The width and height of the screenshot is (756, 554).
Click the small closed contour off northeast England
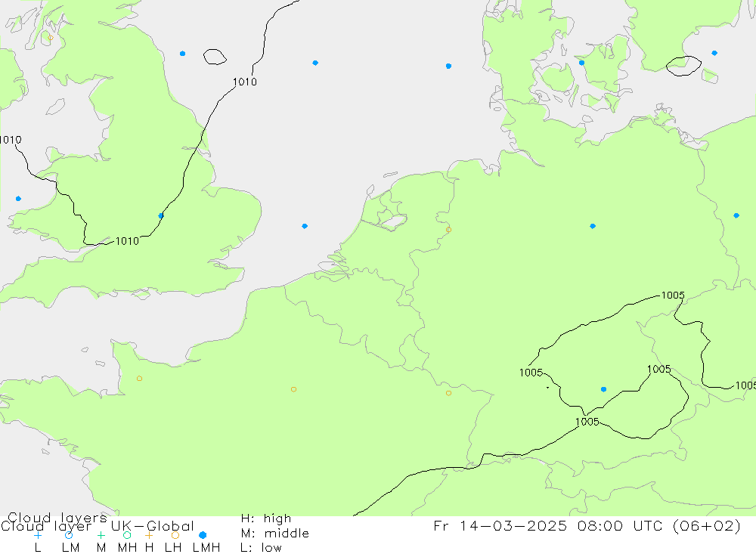[215, 57]
